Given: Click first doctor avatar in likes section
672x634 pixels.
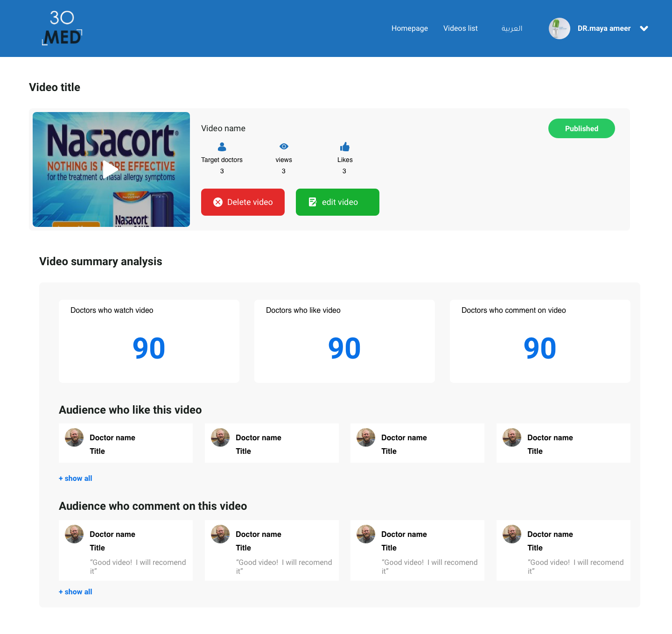Looking at the screenshot, I should 74,437.
